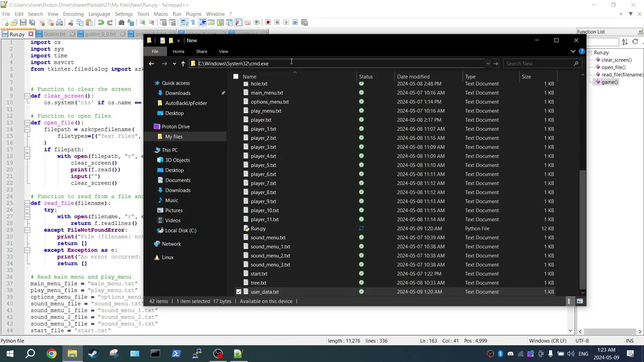
Task: Toggle the file monitoring eye icon
Action: pyautogui.click(x=257, y=22)
